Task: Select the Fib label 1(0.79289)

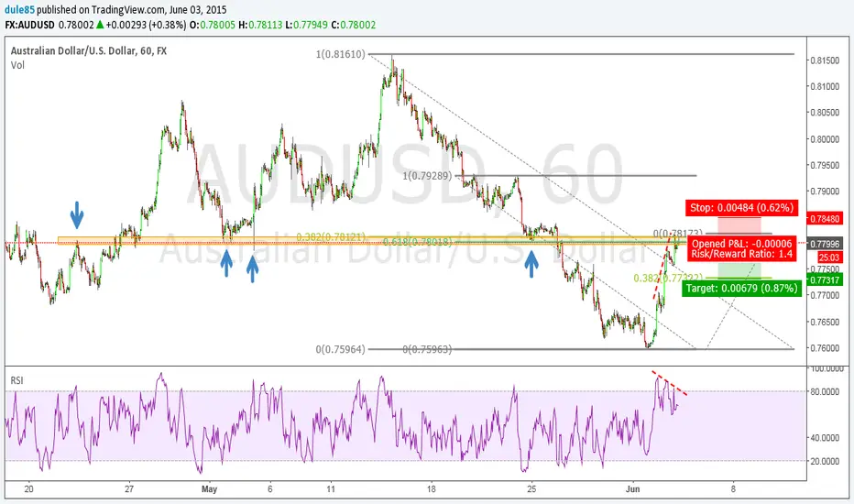Action: [x=428, y=175]
